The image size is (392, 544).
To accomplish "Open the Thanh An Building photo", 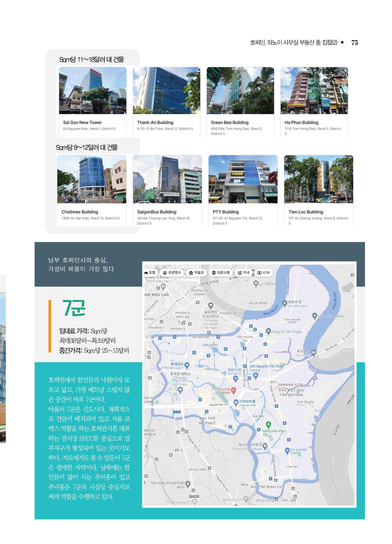I will 167,91.
